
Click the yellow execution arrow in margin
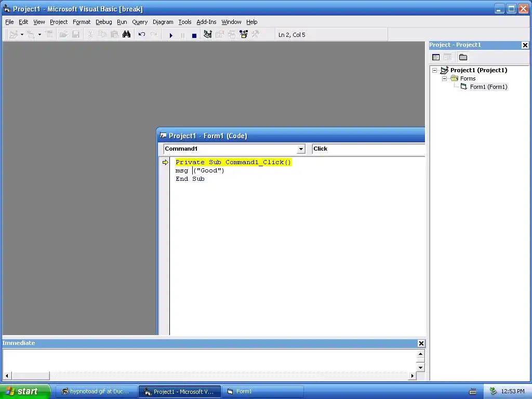coord(165,163)
